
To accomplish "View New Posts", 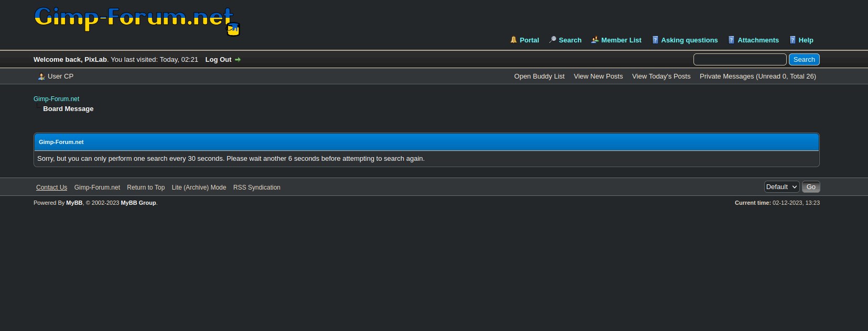I will pos(598,76).
